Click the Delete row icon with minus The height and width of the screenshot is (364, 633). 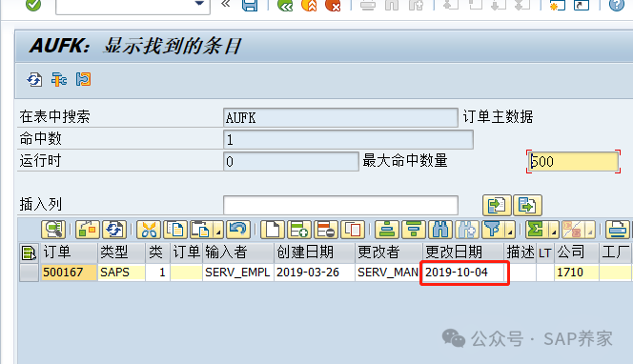(326, 230)
